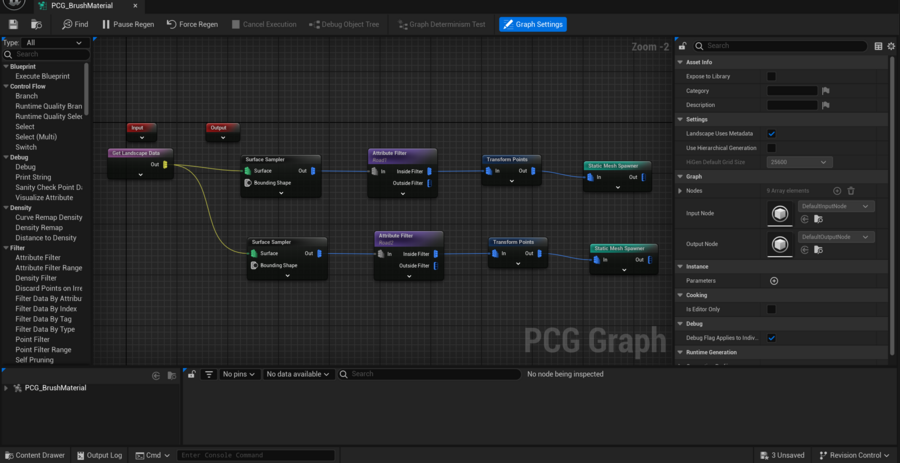Collapse the Asset Info section
This screenshot has width=900, height=463.
(x=680, y=62)
